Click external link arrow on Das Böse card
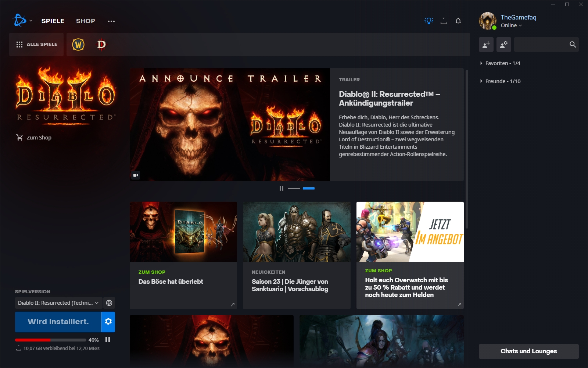 [233, 305]
